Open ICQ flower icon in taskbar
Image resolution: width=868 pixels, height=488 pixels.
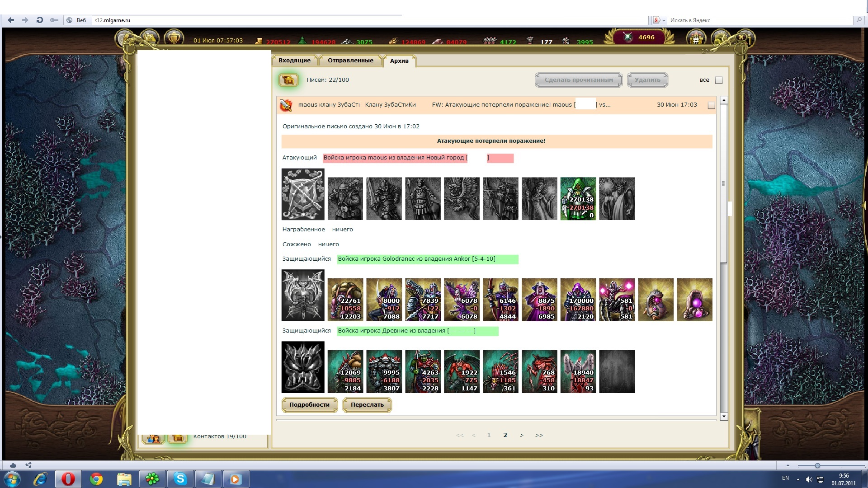152,479
